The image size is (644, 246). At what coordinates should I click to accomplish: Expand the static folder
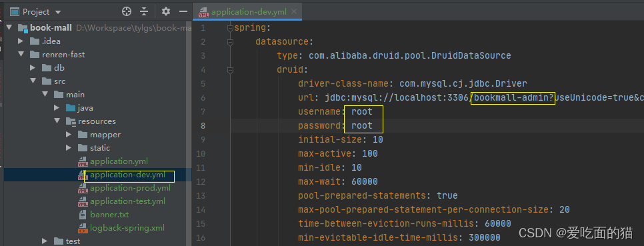click(69, 148)
